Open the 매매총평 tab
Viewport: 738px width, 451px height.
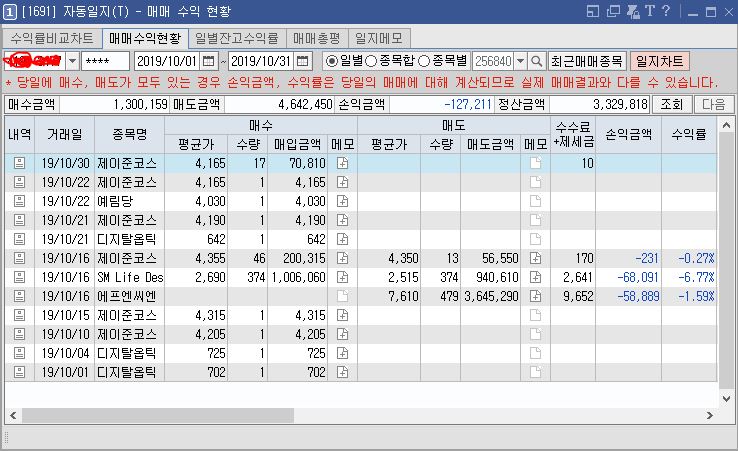pyautogui.click(x=316, y=38)
